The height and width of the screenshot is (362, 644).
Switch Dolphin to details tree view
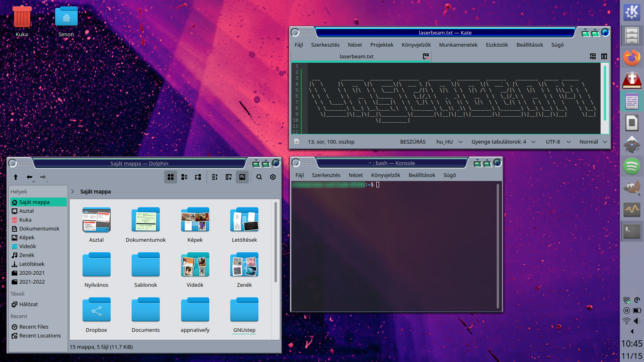point(198,177)
